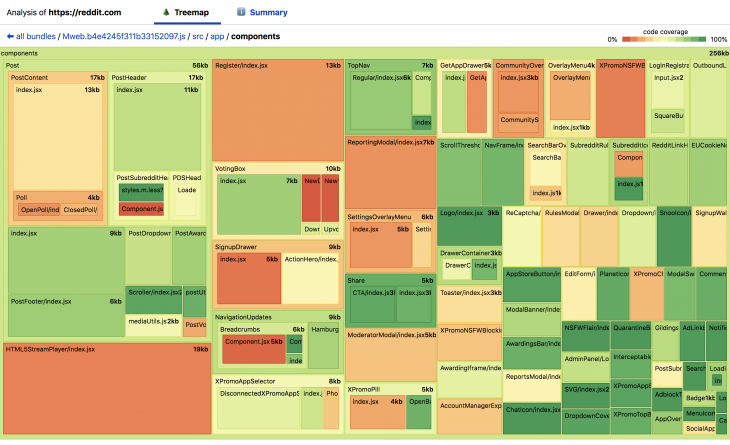Open the Summary tab
The image size is (730, 445).
tap(262, 13)
